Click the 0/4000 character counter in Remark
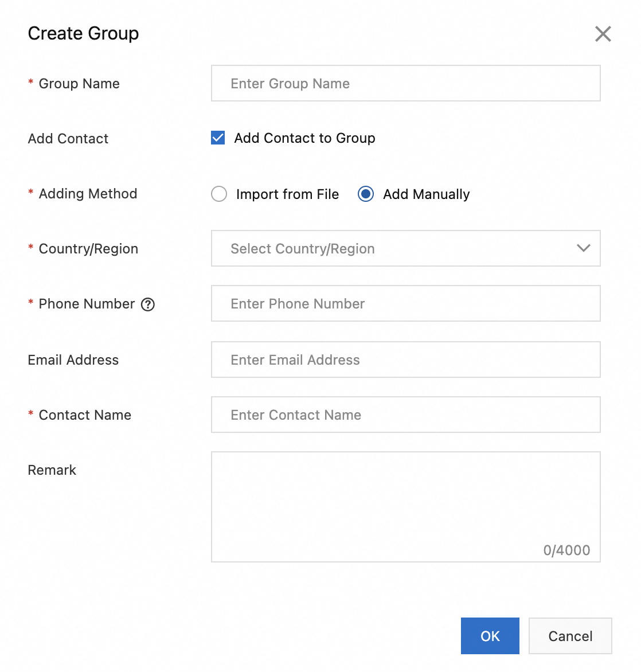 566,550
